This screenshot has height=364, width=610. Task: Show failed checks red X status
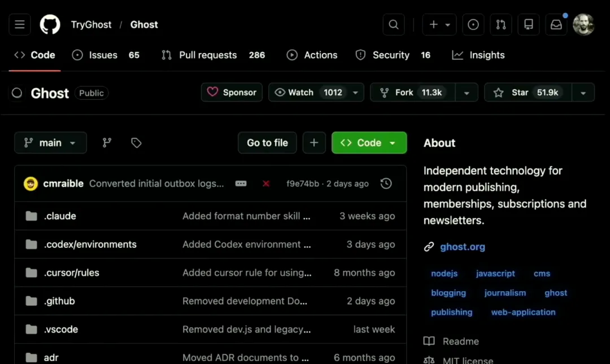[x=265, y=183]
